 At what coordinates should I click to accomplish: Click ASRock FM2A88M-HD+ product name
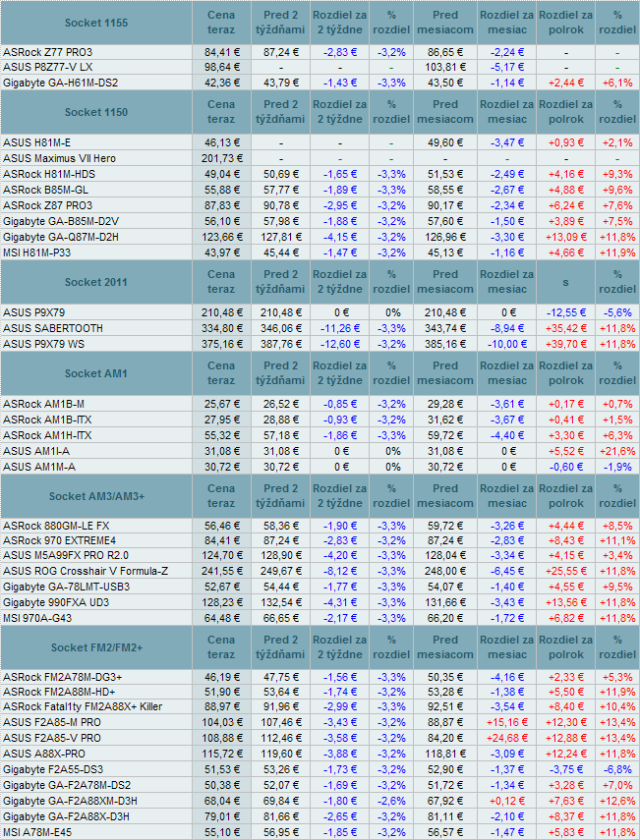59,692
